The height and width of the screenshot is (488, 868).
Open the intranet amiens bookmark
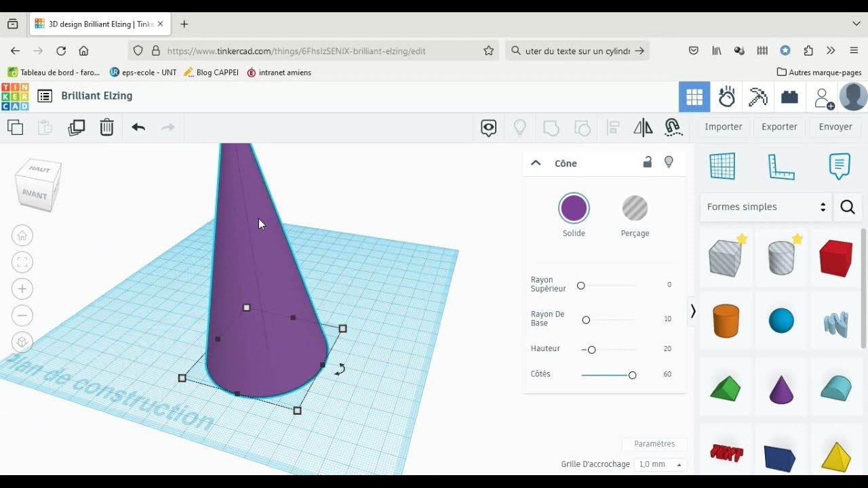coord(279,73)
